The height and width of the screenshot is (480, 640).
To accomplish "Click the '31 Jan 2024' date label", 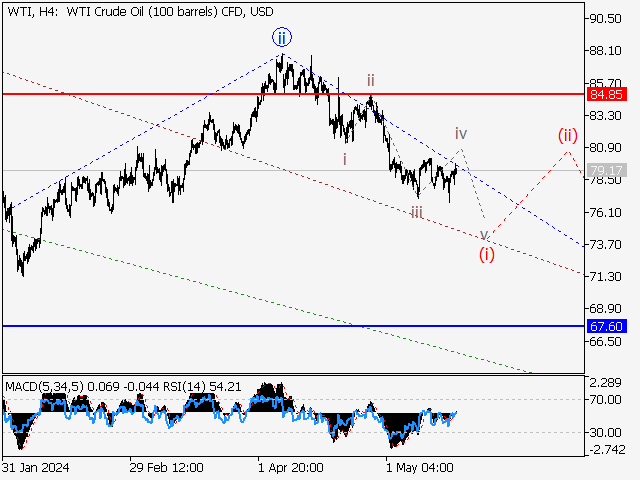I will (36, 468).
